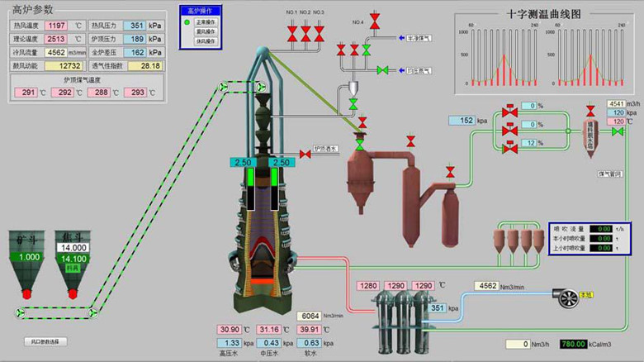Click the 炉顶洒水 red valve

305,154
